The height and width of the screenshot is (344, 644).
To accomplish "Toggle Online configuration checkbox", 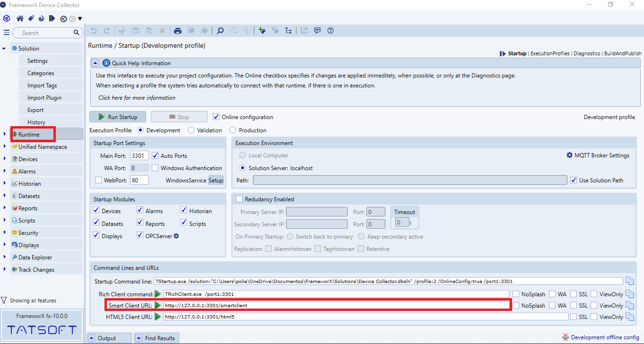I will 216,117.
